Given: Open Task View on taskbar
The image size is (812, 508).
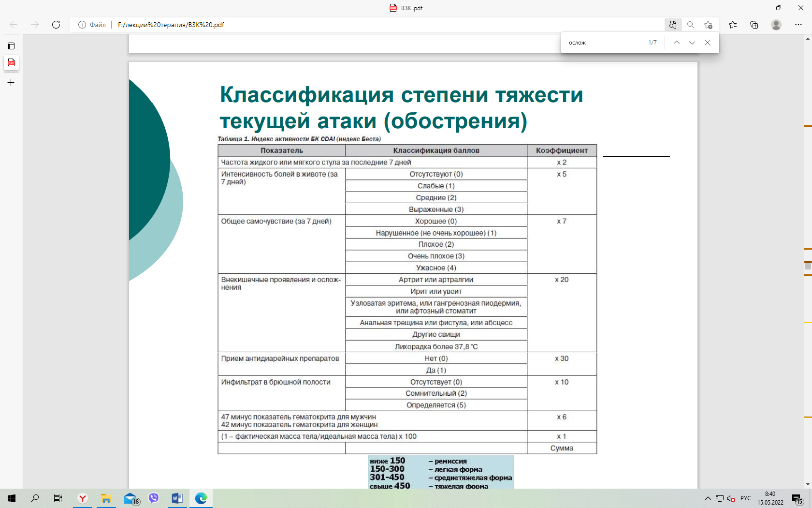Looking at the screenshot, I should click(58, 498).
